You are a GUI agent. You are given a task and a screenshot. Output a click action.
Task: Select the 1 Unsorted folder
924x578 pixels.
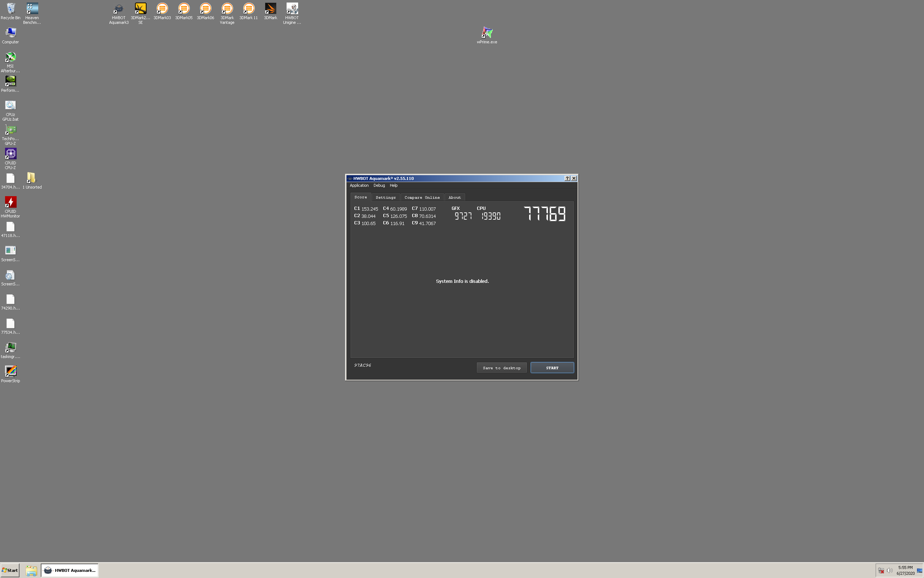32,181
